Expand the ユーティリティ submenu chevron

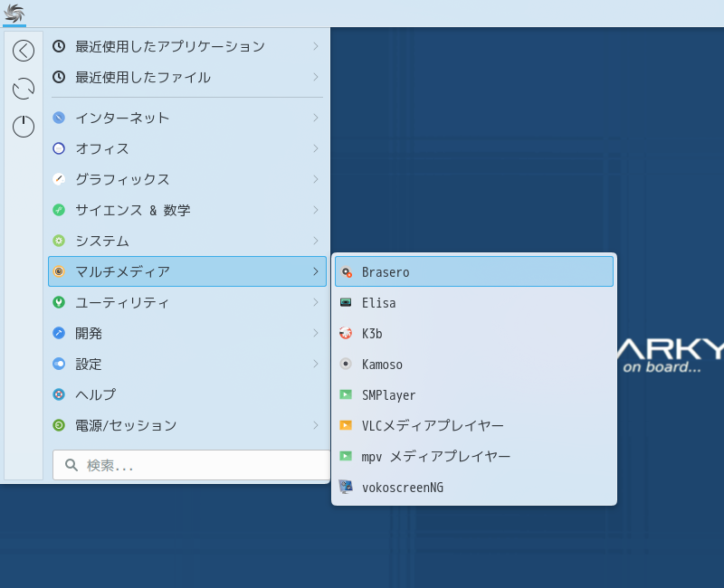coord(316,302)
